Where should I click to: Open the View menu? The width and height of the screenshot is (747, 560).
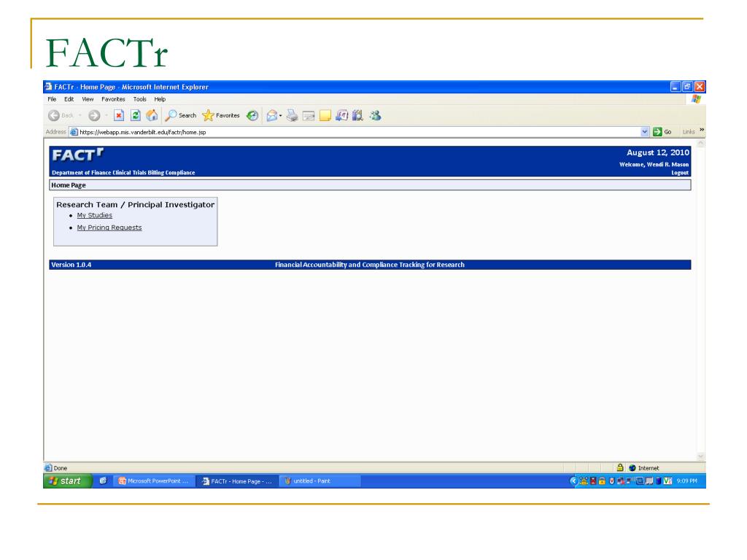click(88, 99)
